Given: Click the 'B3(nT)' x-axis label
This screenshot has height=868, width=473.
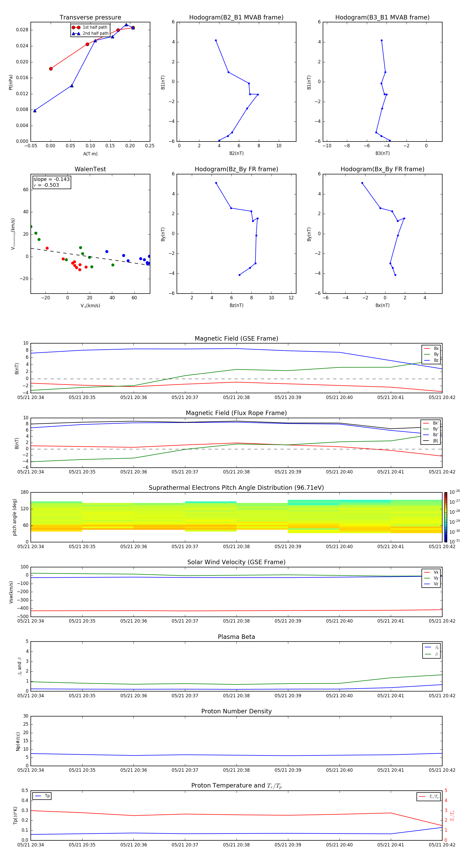Looking at the screenshot, I should (382, 153).
